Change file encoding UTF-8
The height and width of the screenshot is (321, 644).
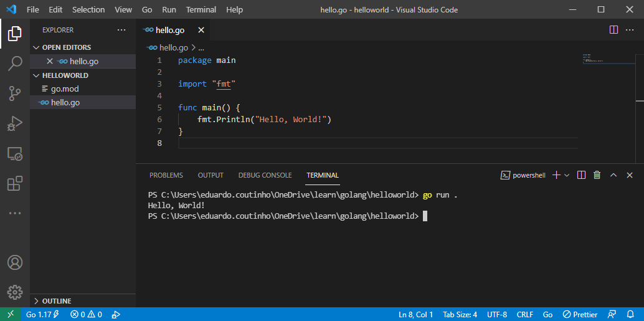[497, 314]
